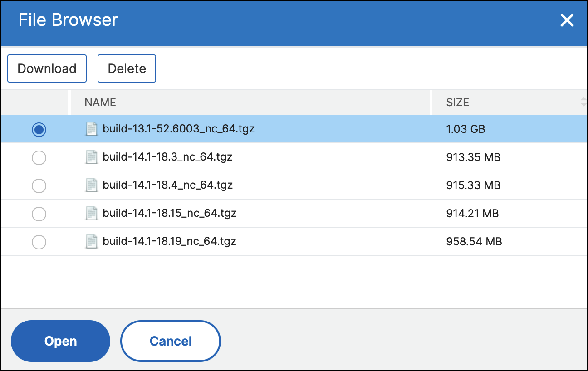Select radio button for build-14.1-18.3_nc_64.tgz
Viewport: 588px width, 371px height.
(39, 158)
